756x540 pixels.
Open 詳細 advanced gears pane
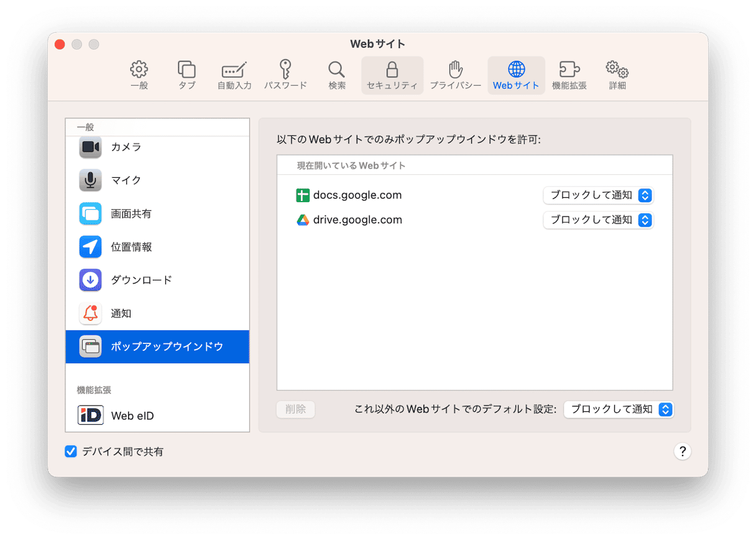pyautogui.click(x=617, y=75)
